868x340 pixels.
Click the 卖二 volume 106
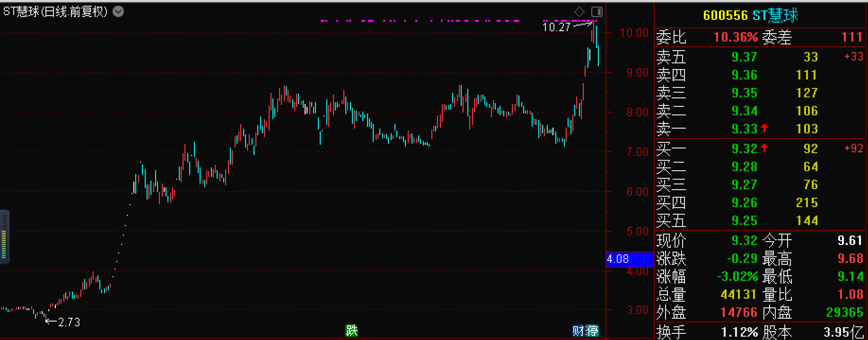tap(807, 111)
